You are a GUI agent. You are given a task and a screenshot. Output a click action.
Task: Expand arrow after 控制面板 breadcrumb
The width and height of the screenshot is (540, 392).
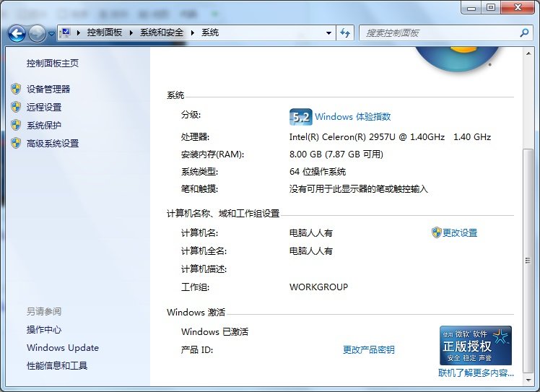[131, 33]
